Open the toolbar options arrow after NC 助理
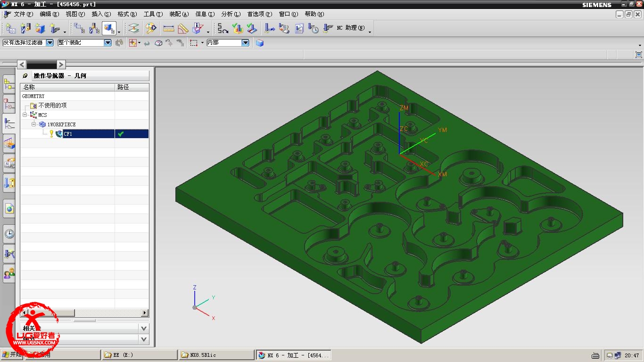 point(370,32)
